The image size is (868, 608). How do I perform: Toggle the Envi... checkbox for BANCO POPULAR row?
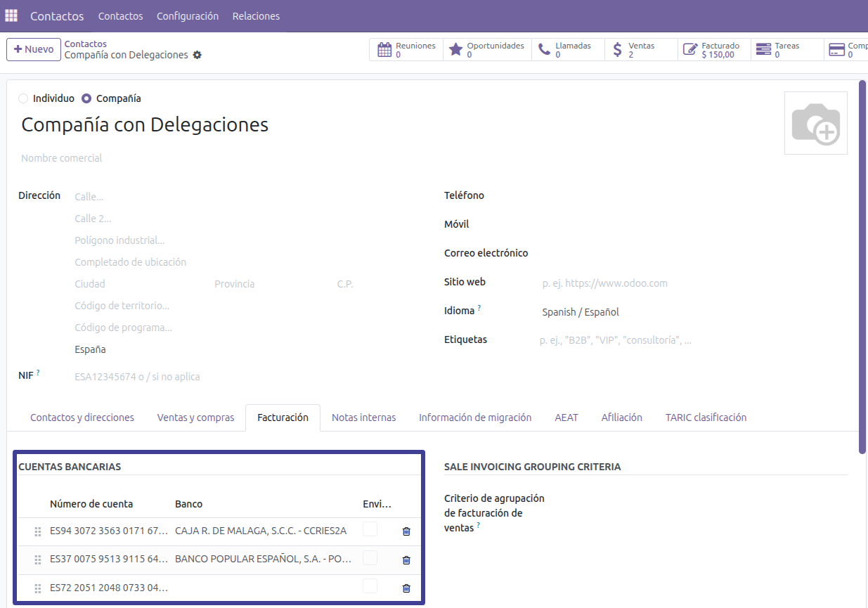[370, 558]
